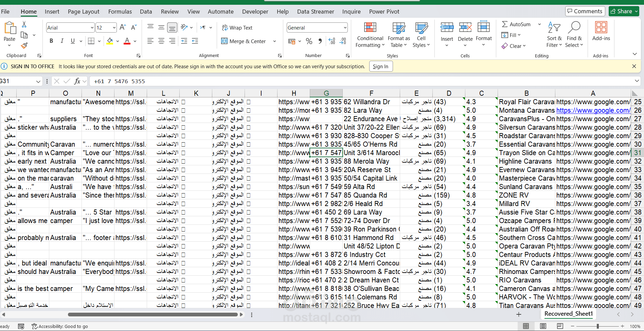Click the Sign In button in the notification bar

(x=381, y=67)
